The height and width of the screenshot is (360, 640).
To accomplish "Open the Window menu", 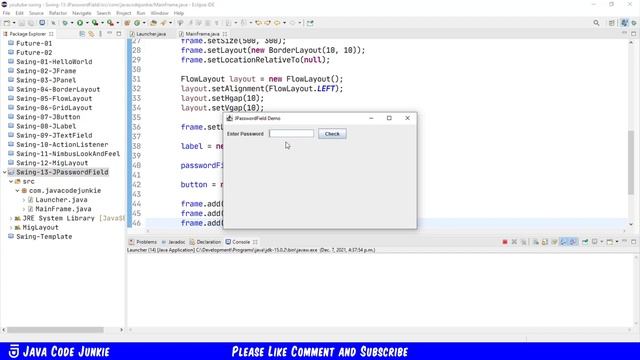I will pos(159,13).
